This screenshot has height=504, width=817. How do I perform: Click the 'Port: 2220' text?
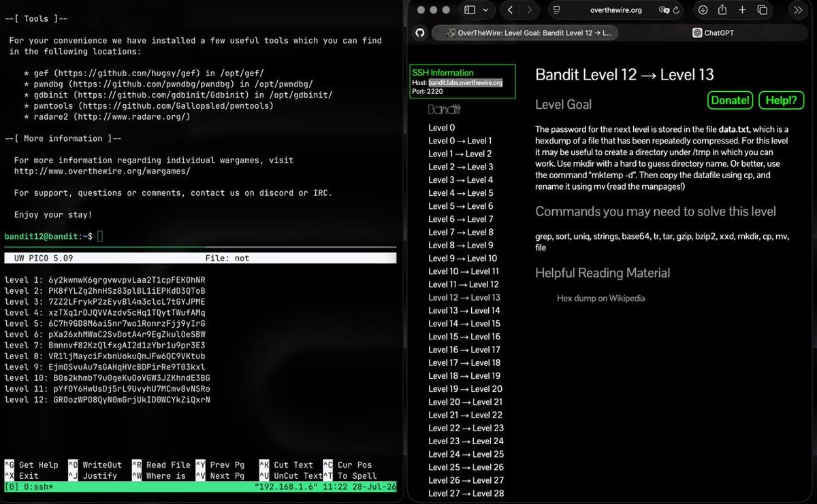pos(428,91)
